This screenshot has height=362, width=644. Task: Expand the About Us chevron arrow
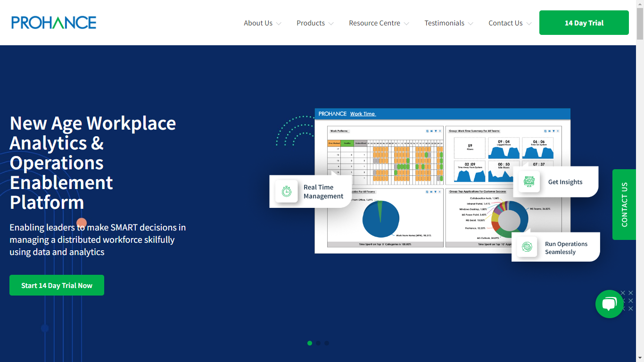[x=279, y=24]
